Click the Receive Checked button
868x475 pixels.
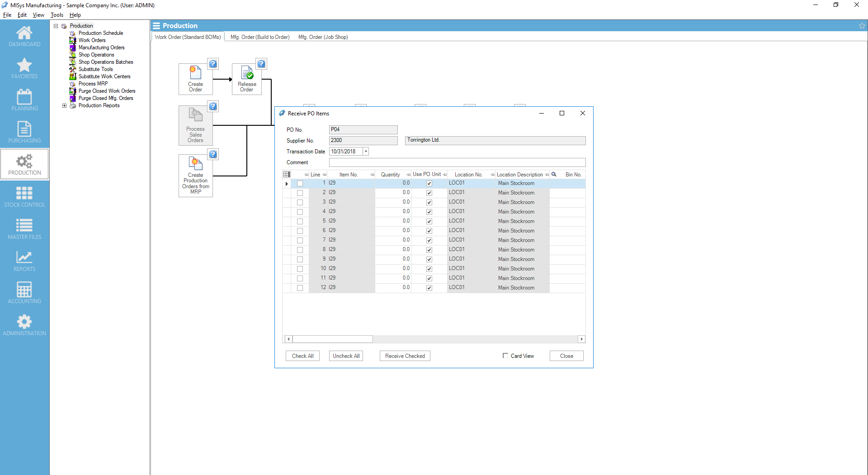point(405,356)
